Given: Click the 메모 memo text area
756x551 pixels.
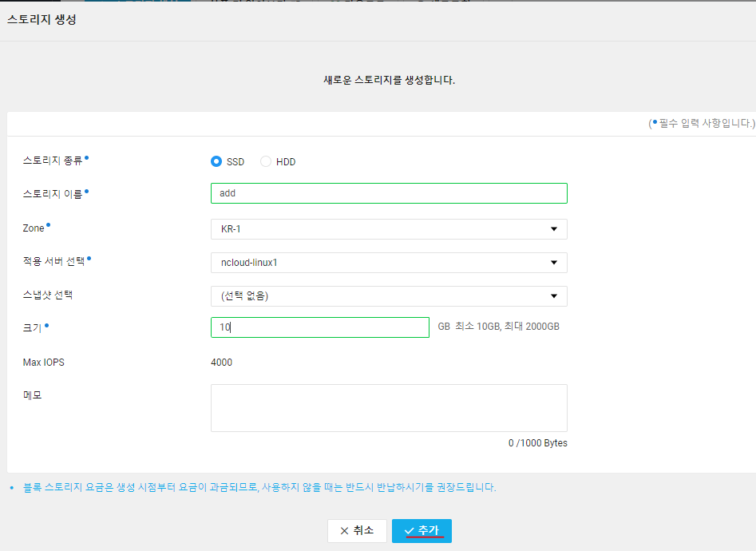Looking at the screenshot, I should coord(389,408).
